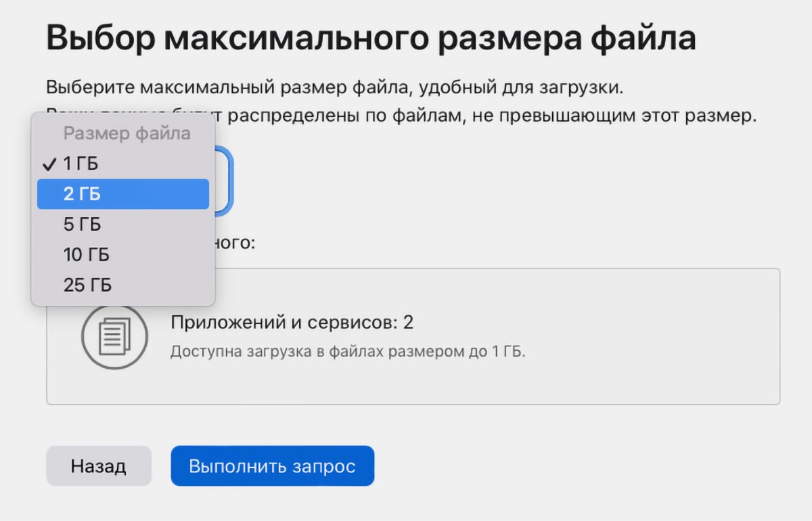Click the heading «Выбор максимального размера файла»

point(371,39)
